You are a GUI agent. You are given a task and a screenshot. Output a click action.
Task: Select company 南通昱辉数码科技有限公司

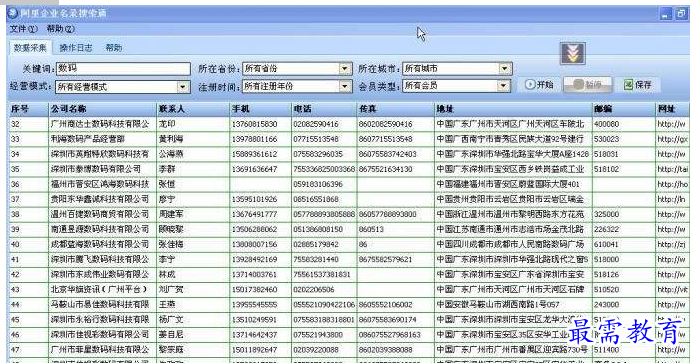point(100,229)
